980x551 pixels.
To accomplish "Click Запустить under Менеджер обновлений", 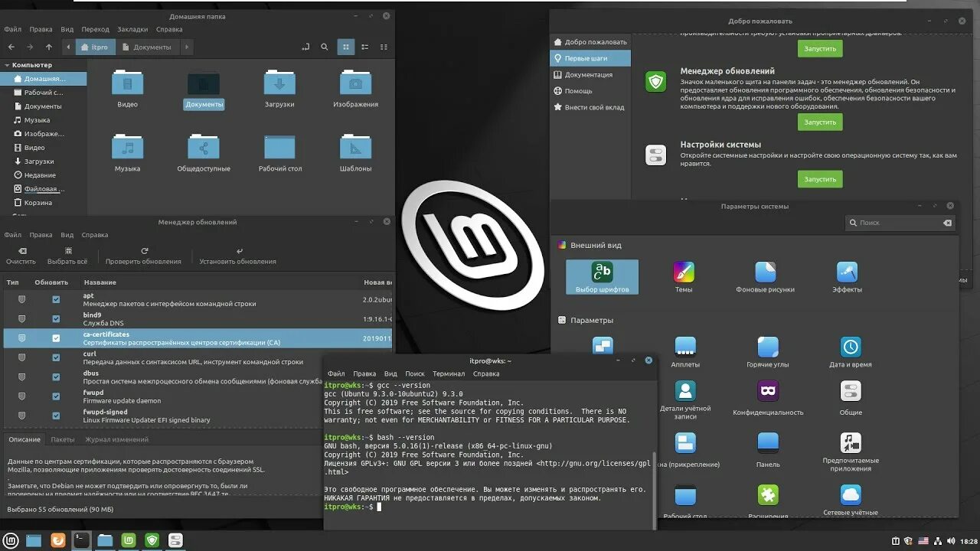I will click(820, 122).
